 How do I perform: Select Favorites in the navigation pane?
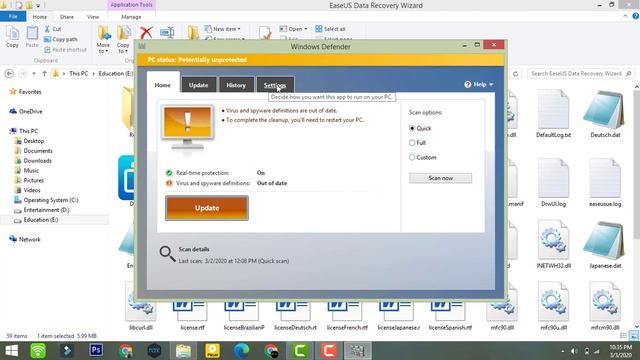[x=26, y=92]
